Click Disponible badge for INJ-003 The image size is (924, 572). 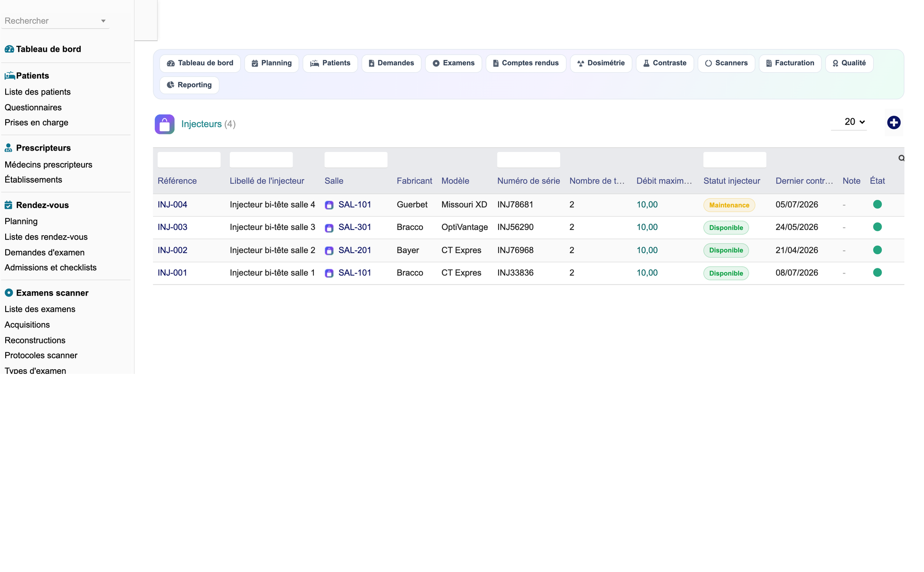click(726, 228)
